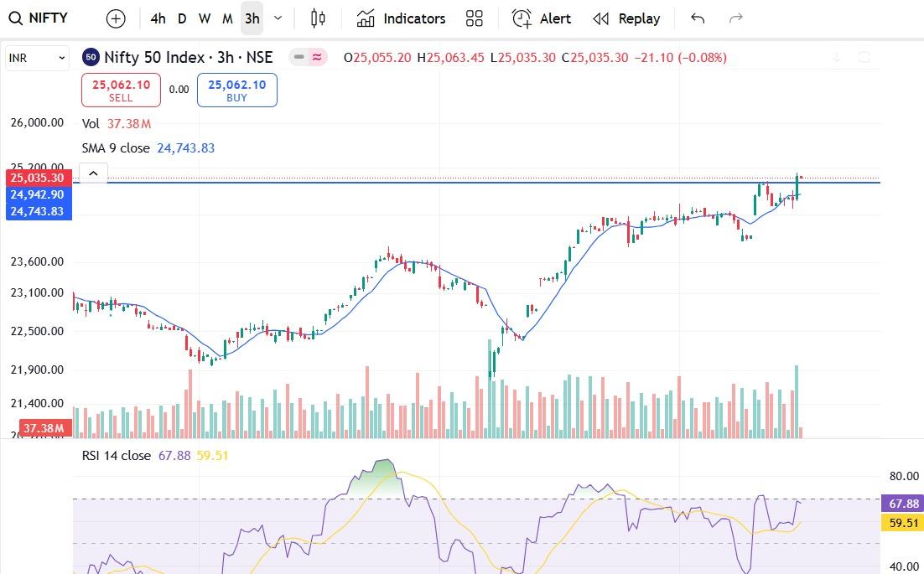
Task: Open the indicator templates grid icon
Action: 475,18
